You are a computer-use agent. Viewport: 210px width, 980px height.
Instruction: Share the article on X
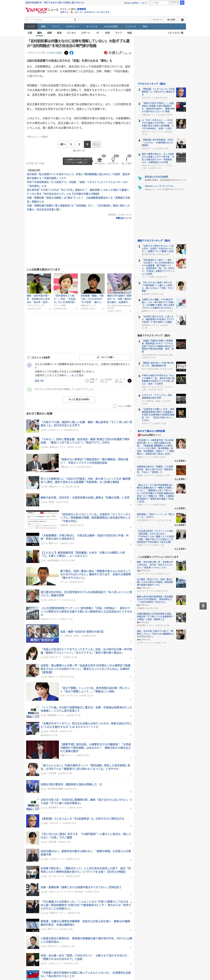click(x=66, y=53)
